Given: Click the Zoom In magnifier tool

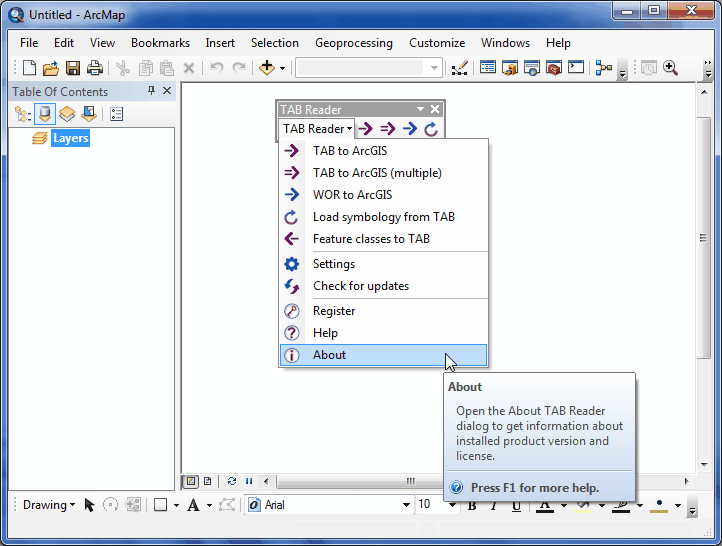Looking at the screenshot, I should (x=670, y=68).
